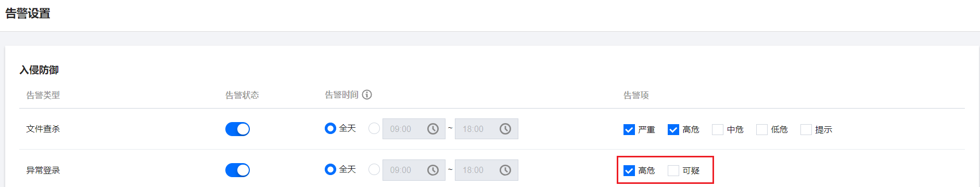Check 可疑 checkbox for 异常登录
The height and width of the screenshot is (187, 980).
pos(673,170)
